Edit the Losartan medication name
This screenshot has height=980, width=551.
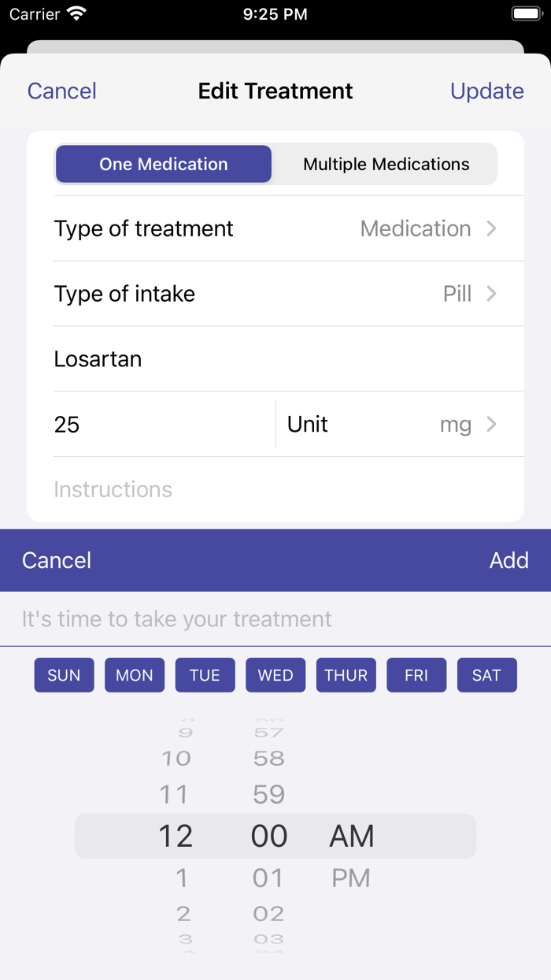[98, 358]
